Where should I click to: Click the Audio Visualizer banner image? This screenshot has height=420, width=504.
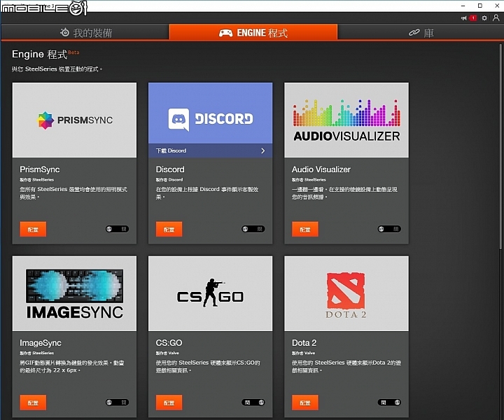[346, 120]
